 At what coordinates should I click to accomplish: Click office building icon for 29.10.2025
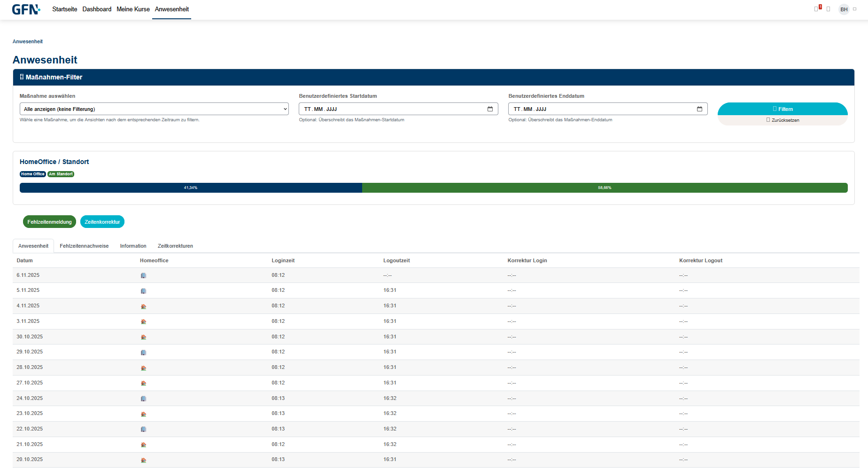[143, 352]
